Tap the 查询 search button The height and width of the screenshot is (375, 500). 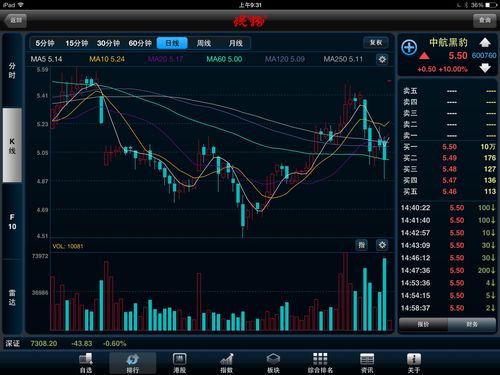pos(485,20)
